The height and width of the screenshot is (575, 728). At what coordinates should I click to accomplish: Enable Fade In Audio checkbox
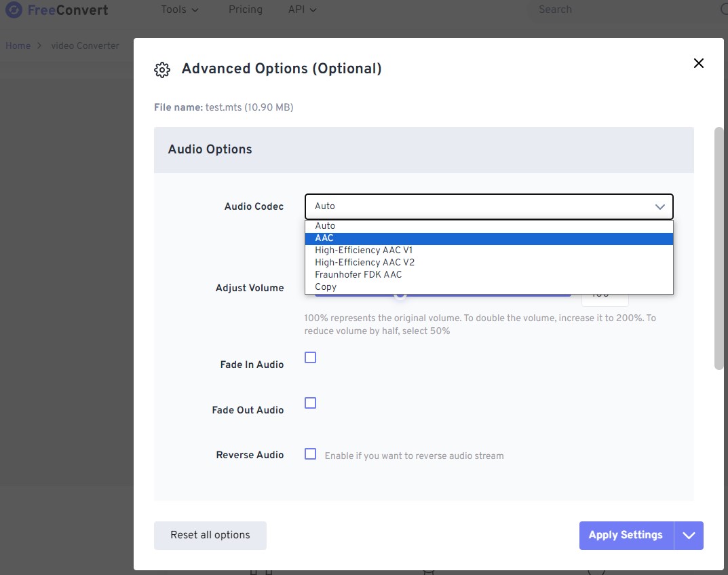[310, 358]
